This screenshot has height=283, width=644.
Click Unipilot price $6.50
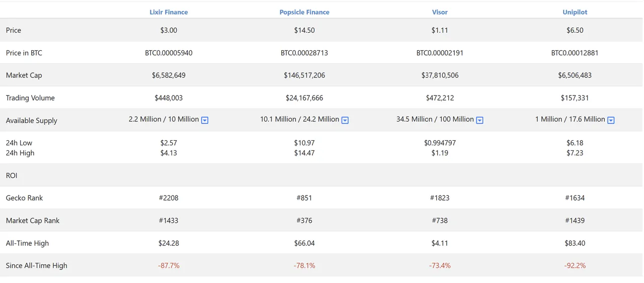click(x=575, y=30)
